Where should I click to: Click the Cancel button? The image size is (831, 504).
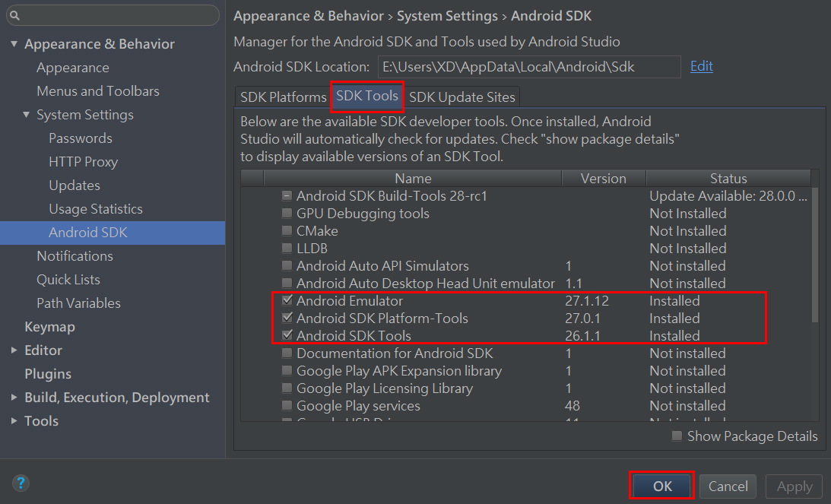(728, 486)
